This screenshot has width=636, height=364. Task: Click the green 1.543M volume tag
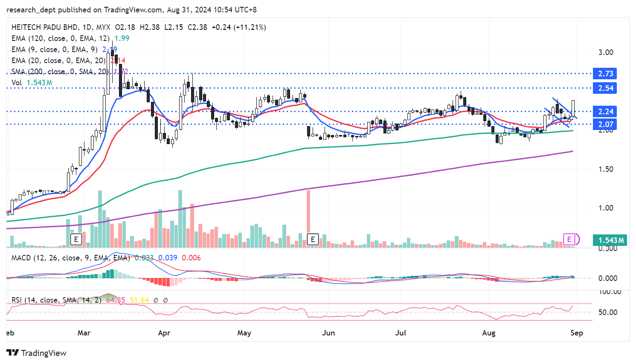click(x=610, y=240)
